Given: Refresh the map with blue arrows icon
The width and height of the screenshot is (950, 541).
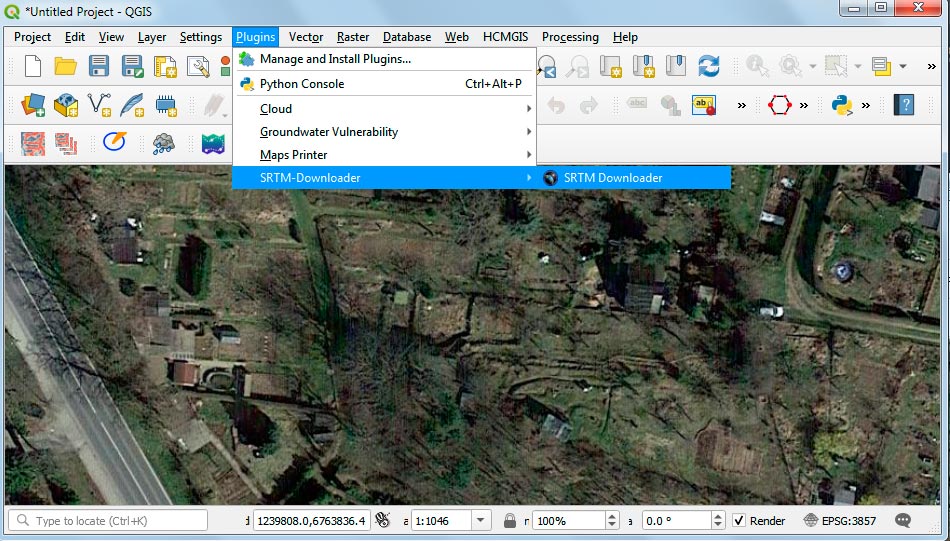Looking at the screenshot, I should click(708, 65).
